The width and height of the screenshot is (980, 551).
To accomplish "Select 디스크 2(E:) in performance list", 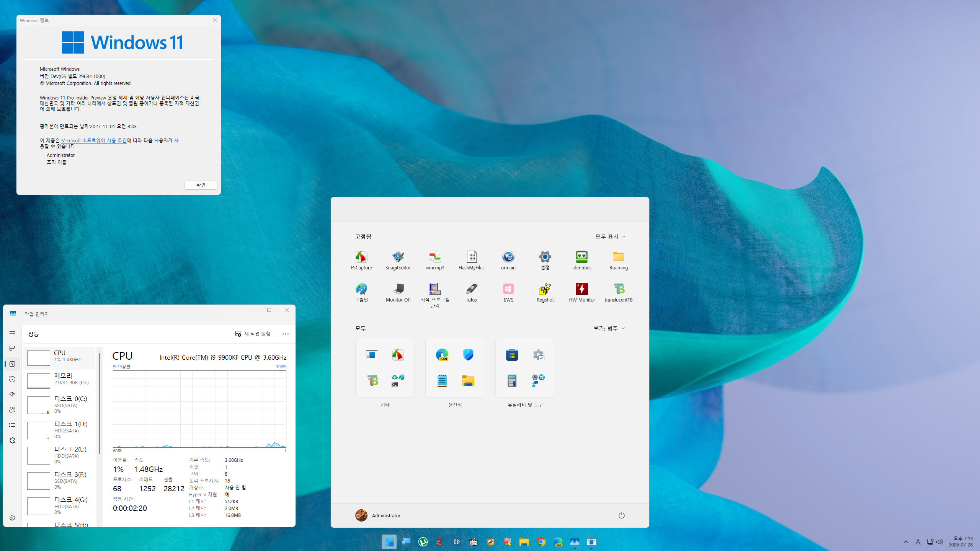I will click(59, 455).
